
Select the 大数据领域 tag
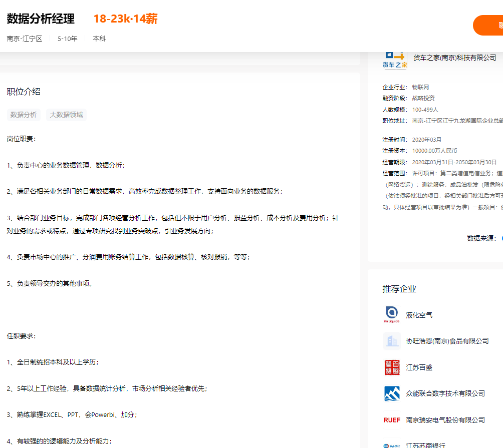67,115
